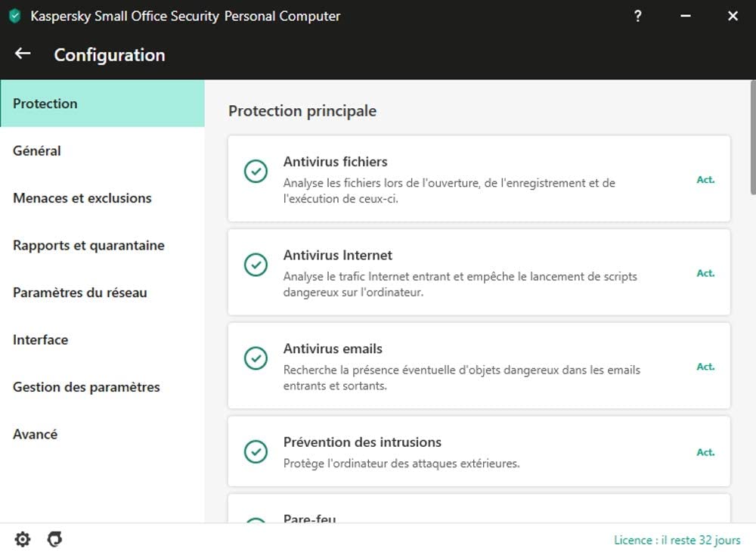This screenshot has width=756, height=552.
Task: Open Paramètres du réseau section
Action: click(x=80, y=293)
